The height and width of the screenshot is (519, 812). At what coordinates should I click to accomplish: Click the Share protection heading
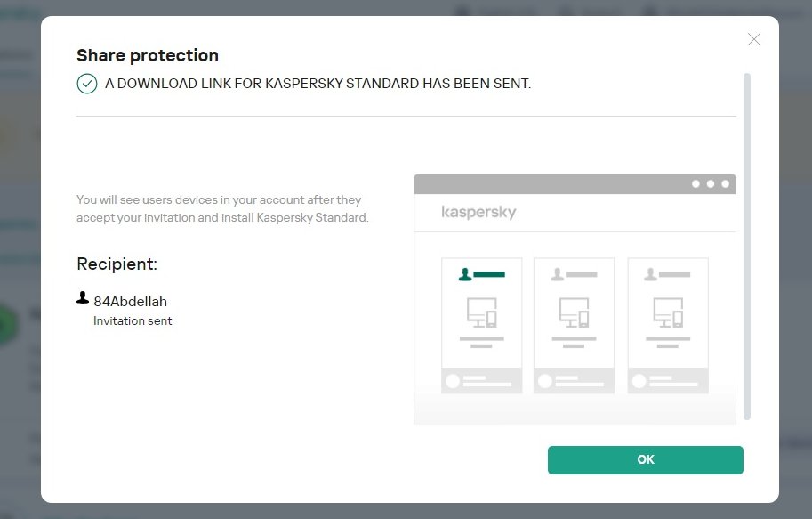tap(148, 55)
